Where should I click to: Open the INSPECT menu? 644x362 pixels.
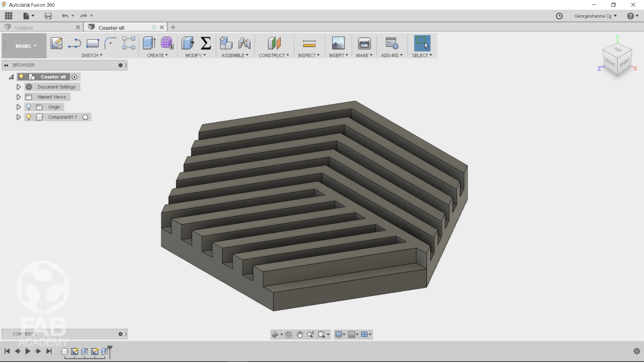click(x=309, y=55)
